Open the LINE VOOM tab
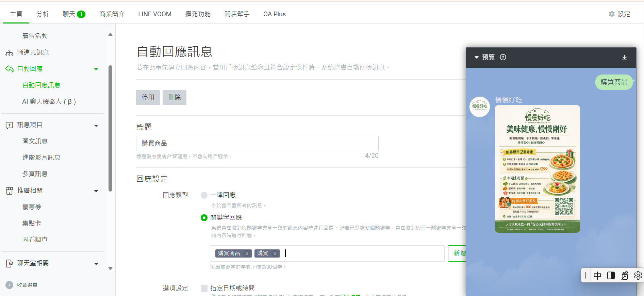The image size is (644, 296). click(154, 14)
